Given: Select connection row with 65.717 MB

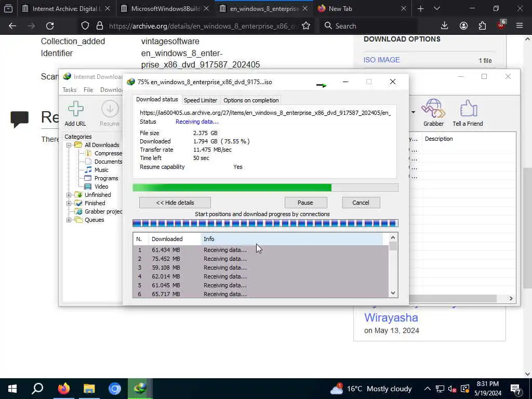Looking at the screenshot, I should 261,294.
